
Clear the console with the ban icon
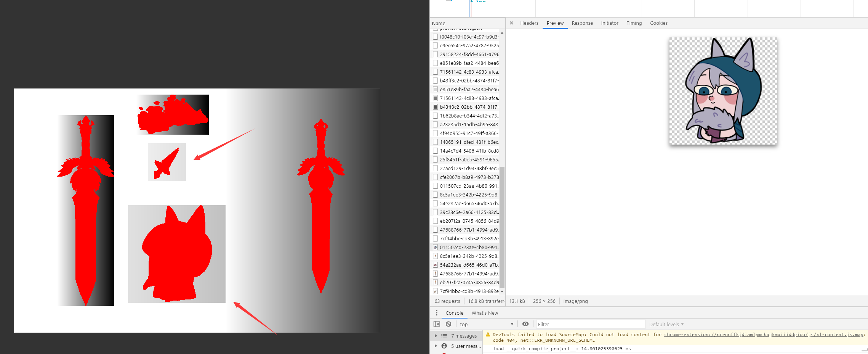(448, 324)
